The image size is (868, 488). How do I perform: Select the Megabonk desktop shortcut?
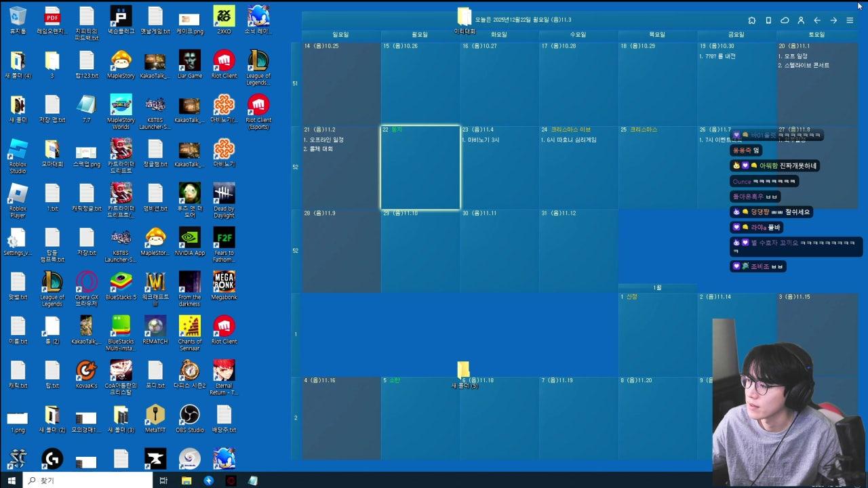pos(224,286)
